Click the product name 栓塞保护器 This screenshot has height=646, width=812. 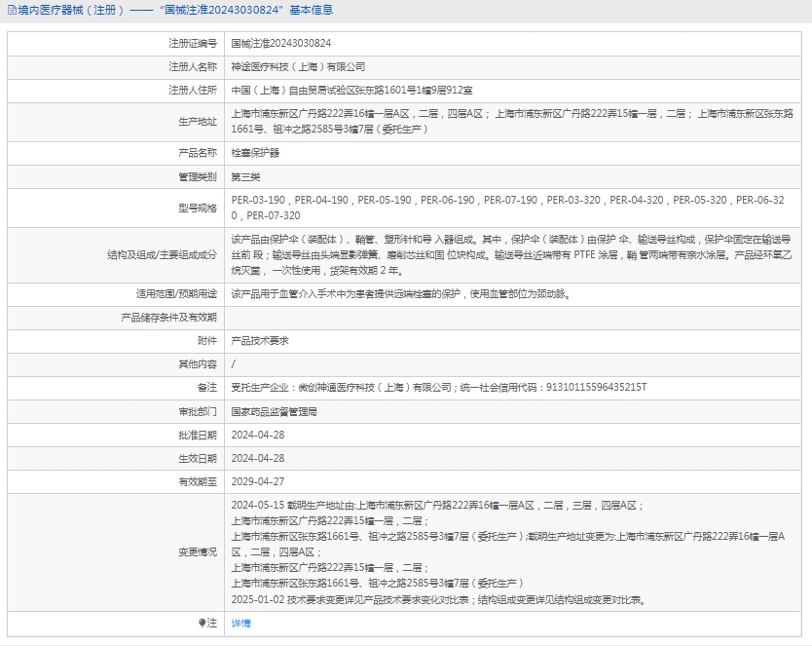[x=255, y=153]
